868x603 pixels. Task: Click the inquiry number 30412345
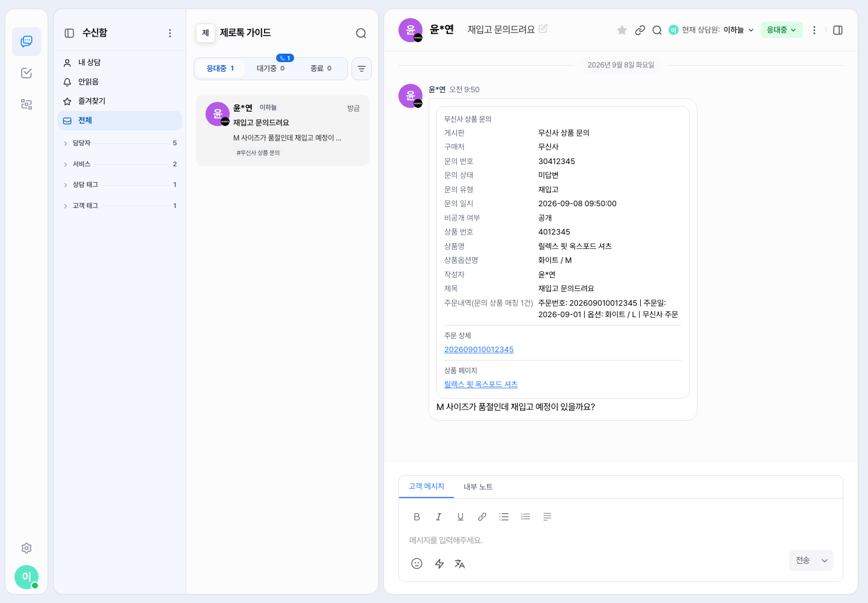pos(556,162)
